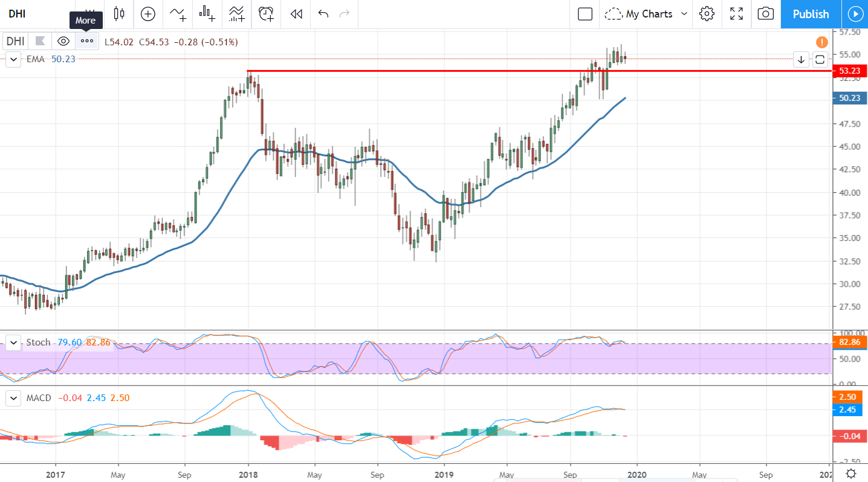
Task: Open the financials bar chart plus icon
Action: [207, 14]
